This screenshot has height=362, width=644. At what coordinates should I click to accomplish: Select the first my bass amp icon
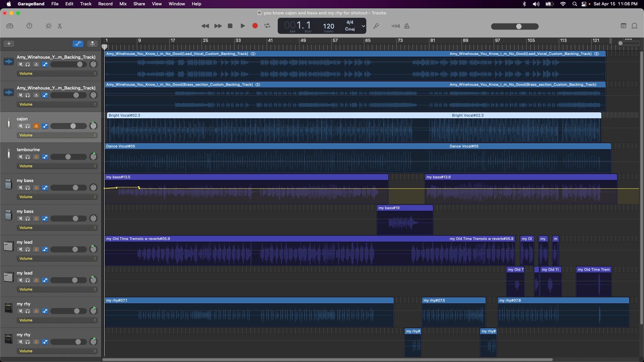pos(8,185)
